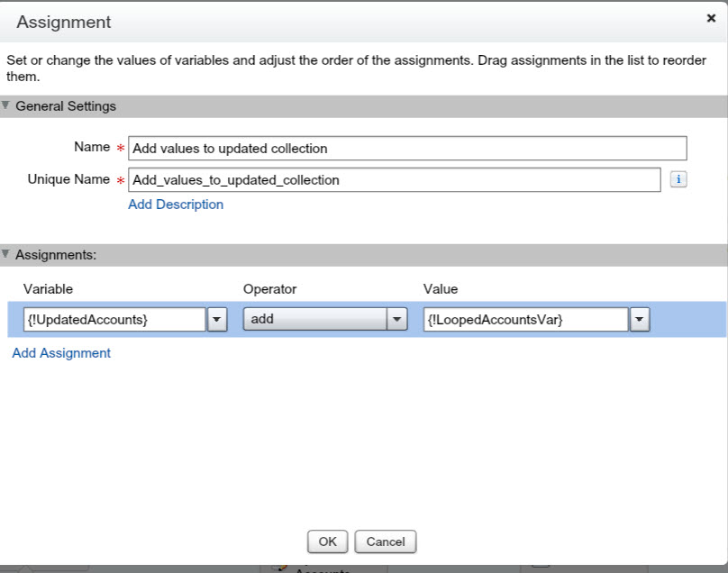Click the Variable column header
728x573 pixels.
(48, 289)
